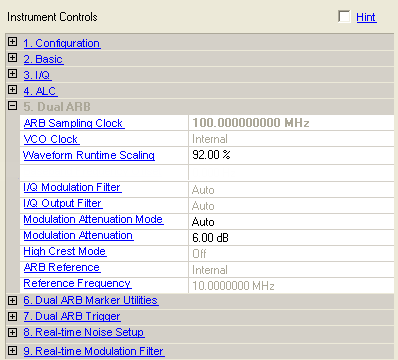Click the Modulation Attenuation link
Image resolution: width=398 pixels, height=360 pixels.
point(78,235)
